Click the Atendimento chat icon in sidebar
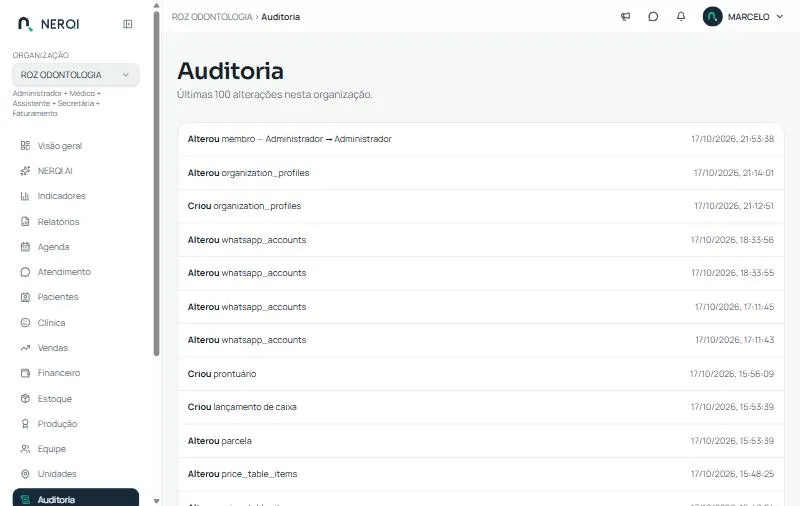 [x=25, y=272]
